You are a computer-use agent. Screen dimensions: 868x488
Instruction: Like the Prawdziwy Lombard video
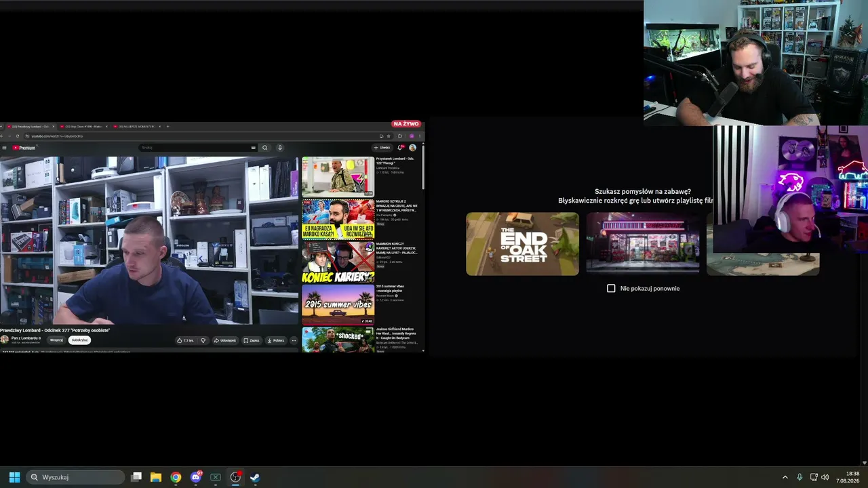[x=185, y=340]
